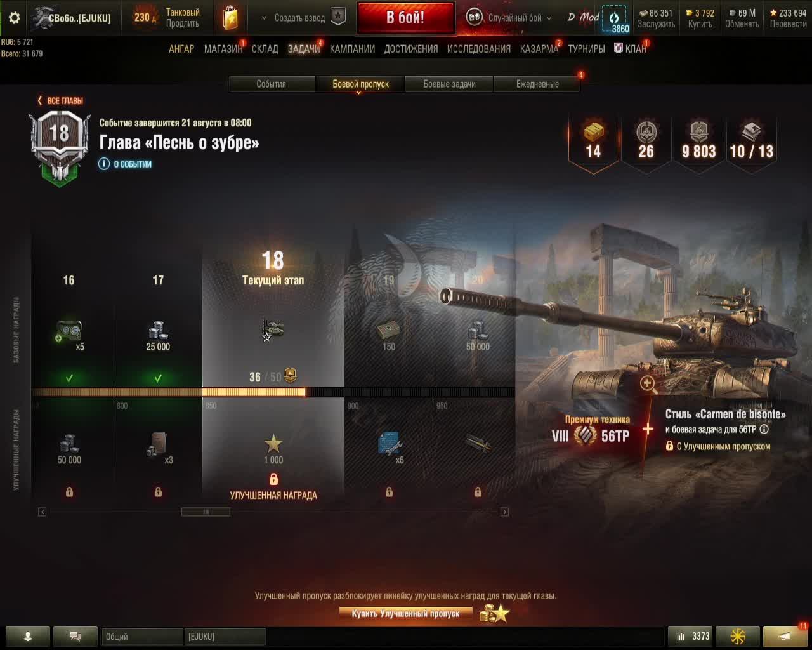Viewport: 812px width, 650px height.
Task: Open the notifications megaphone icon
Action: tap(785, 636)
